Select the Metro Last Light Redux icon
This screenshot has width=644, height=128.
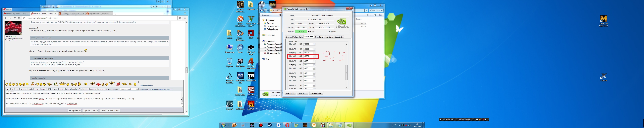click(x=604, y=21)
